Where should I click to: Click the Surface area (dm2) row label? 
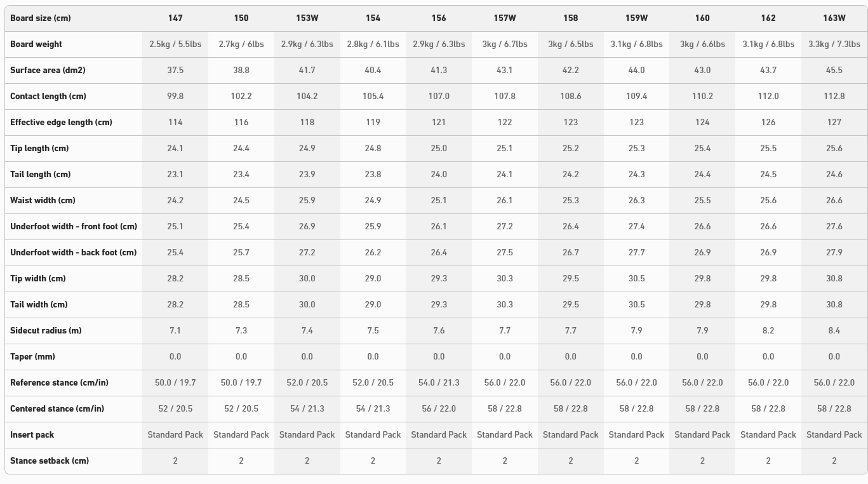48,70
